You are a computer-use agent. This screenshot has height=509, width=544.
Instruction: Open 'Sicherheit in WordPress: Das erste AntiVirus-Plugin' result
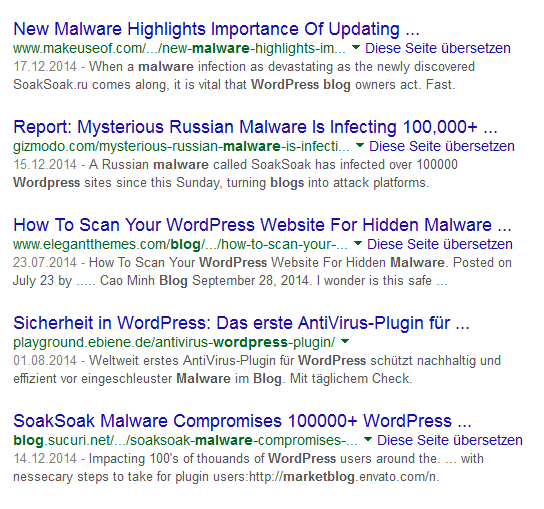click(241, 323)
